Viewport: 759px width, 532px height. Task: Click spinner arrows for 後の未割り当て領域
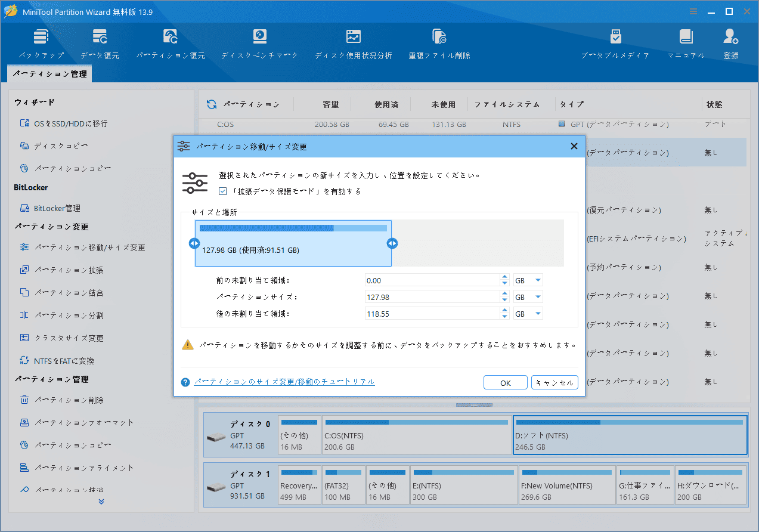click(504, 314)
